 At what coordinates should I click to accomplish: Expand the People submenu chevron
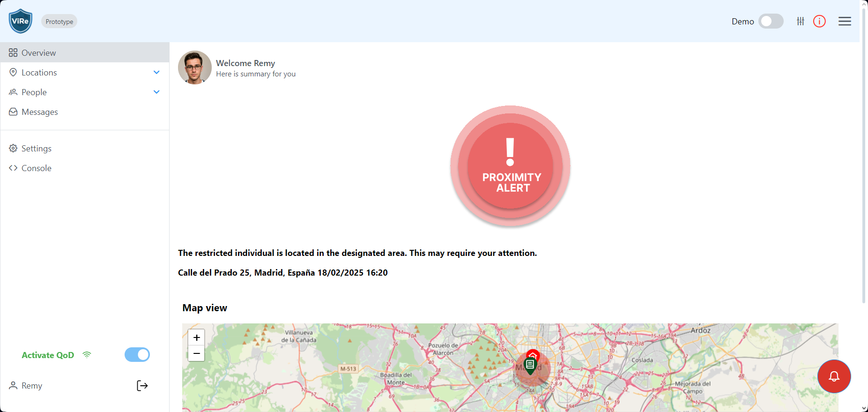(156, 92)
